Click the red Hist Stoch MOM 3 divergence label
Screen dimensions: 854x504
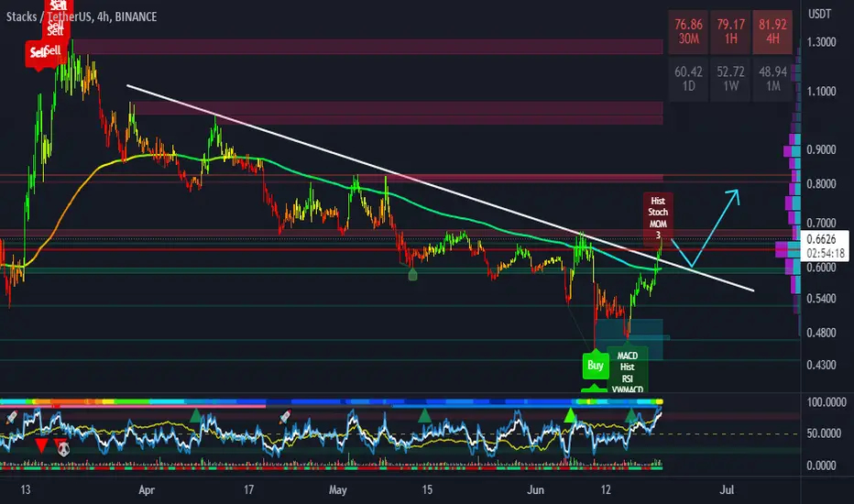(657, 218)
